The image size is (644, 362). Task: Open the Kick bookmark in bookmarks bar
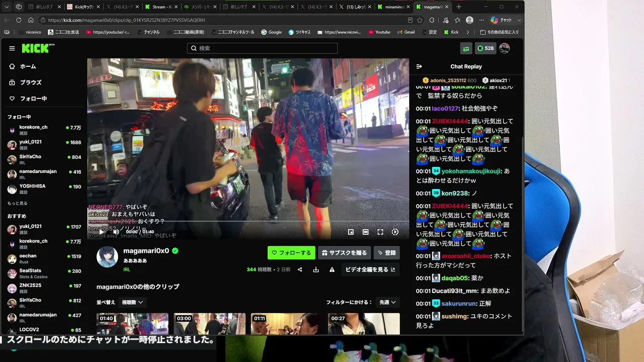pos(451,32)
